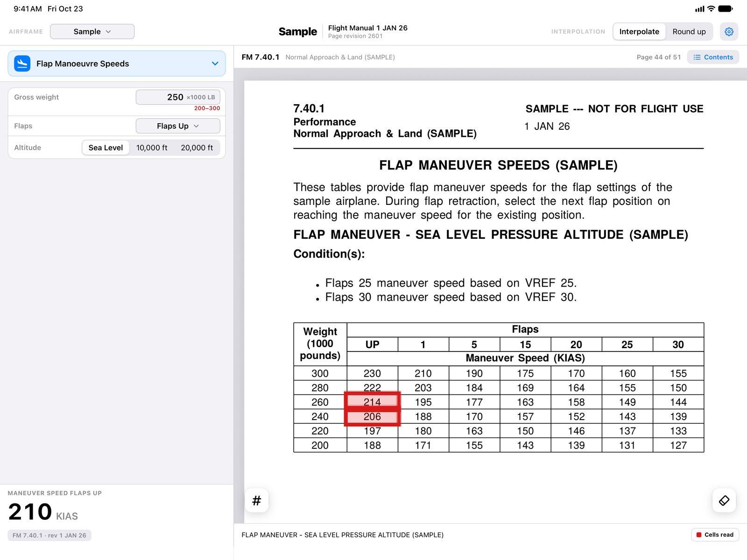Tap the FM 7.40.1 section label
This screenshot has height=560, width=747.
point(261,57)
